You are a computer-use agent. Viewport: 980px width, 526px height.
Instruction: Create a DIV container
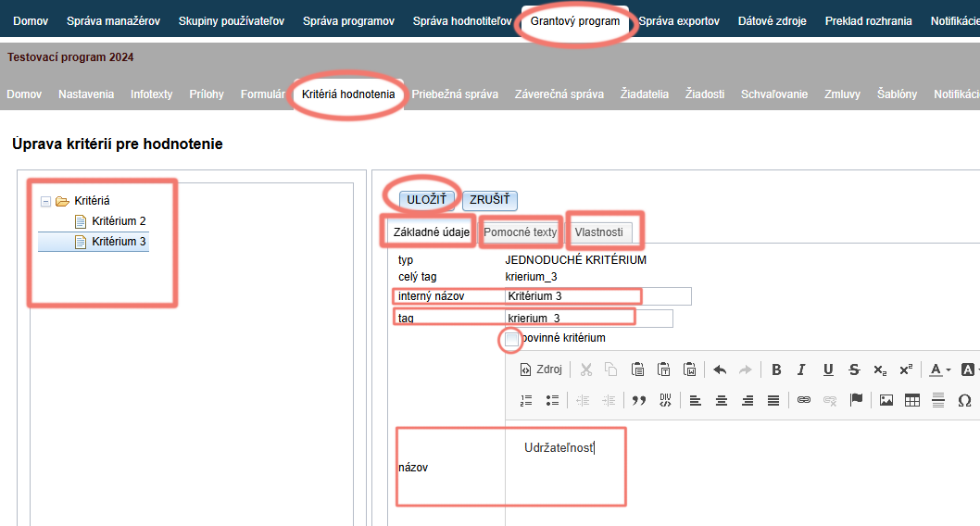(x=665, y=400)
